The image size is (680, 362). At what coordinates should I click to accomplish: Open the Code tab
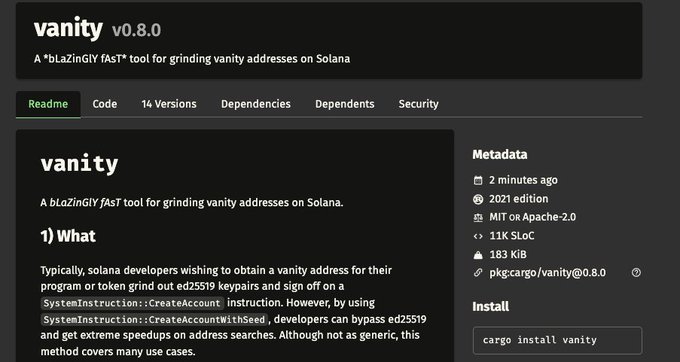(x=105, y=104)
